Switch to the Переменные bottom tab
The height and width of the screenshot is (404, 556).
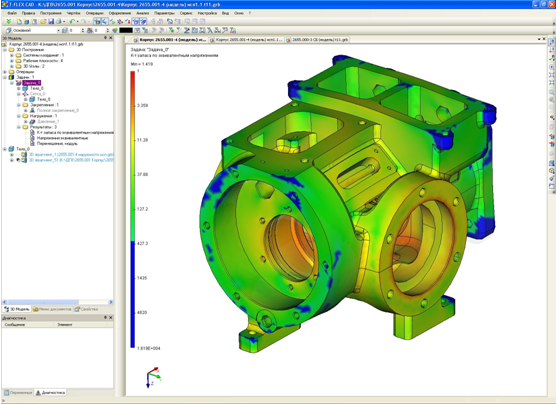18,393
